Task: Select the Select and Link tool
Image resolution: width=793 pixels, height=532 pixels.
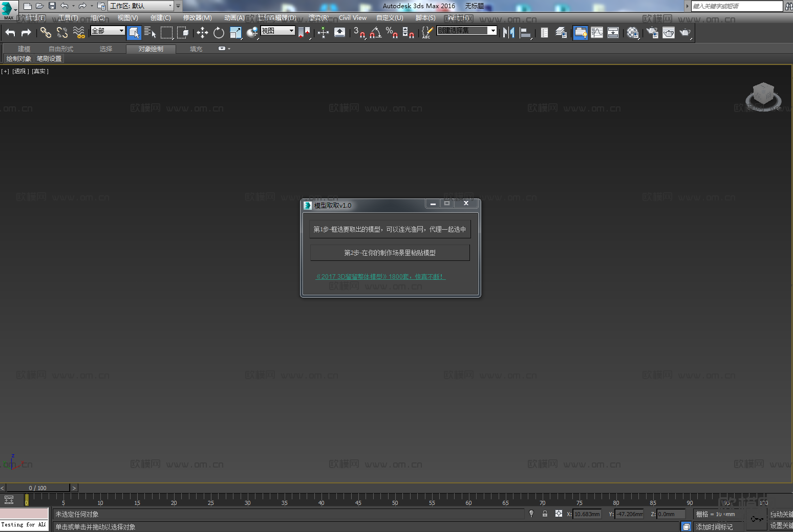Action: pyautogui.click(x=46, y=33)
